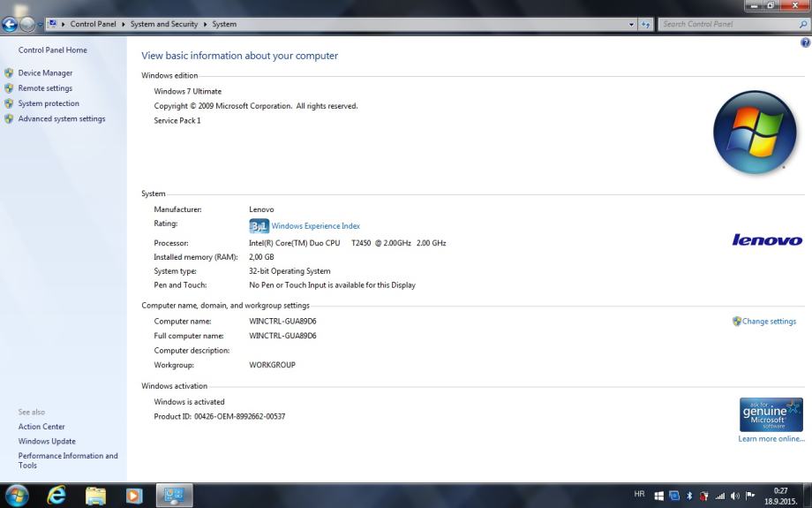The height and width of the screenshot is (508, 812).
Task: Click the shield icon beside Device Manager
Action: click(x=9, y=73)
